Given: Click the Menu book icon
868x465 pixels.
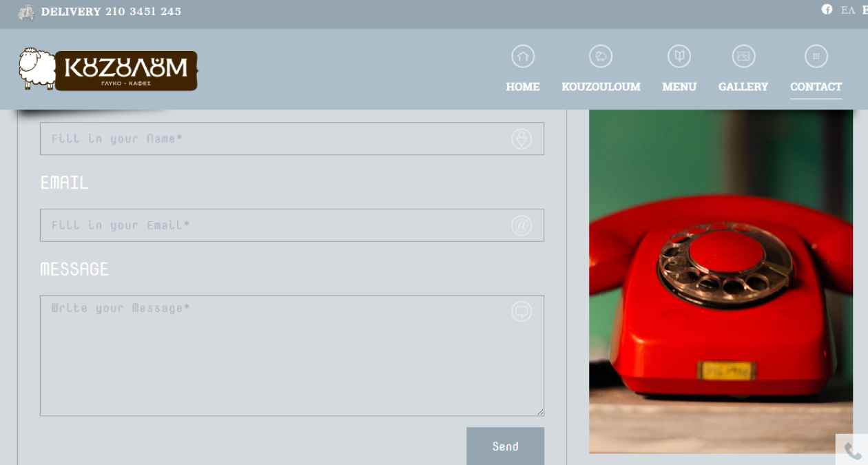Looking at the screenshot, I should [x=679, y=56].
